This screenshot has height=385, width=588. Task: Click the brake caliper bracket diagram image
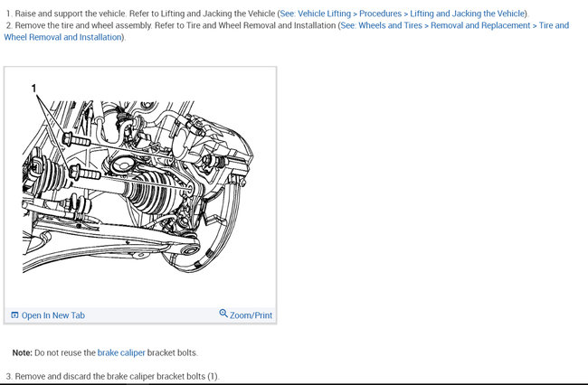click(x=138, y=180)
